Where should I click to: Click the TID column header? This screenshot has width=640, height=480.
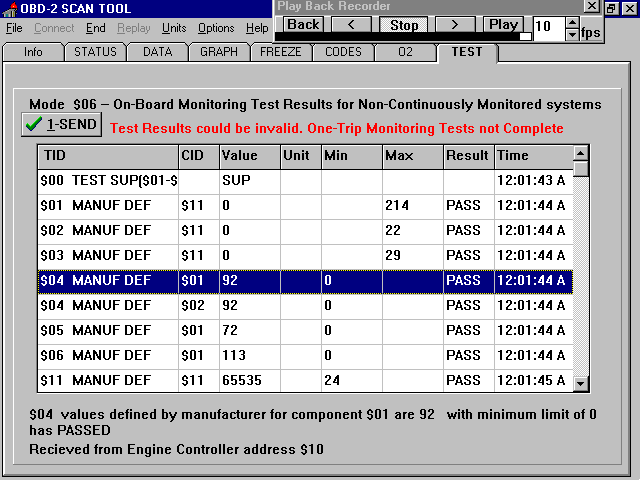(x=108, y=156)
